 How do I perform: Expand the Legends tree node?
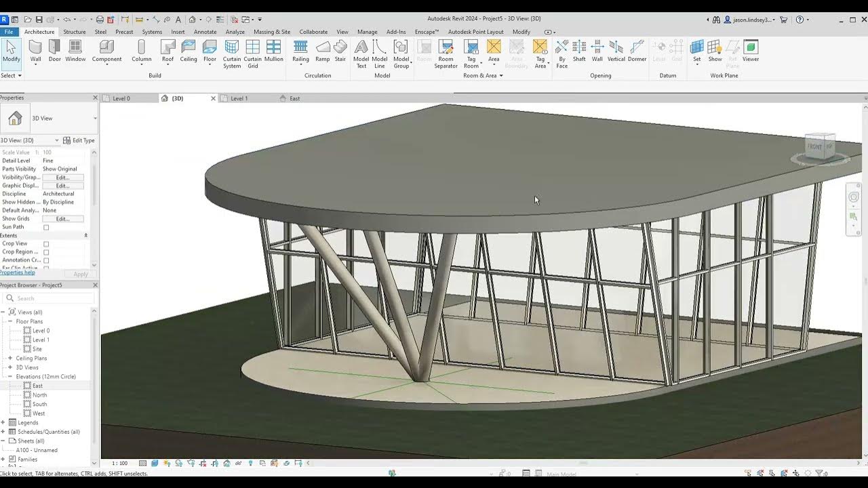3,422
